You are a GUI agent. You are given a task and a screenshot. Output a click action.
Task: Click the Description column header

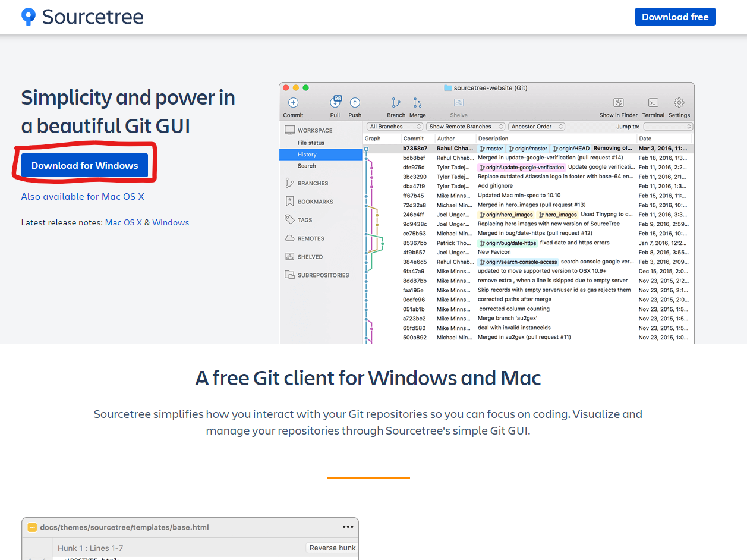[x=493, y=139]
